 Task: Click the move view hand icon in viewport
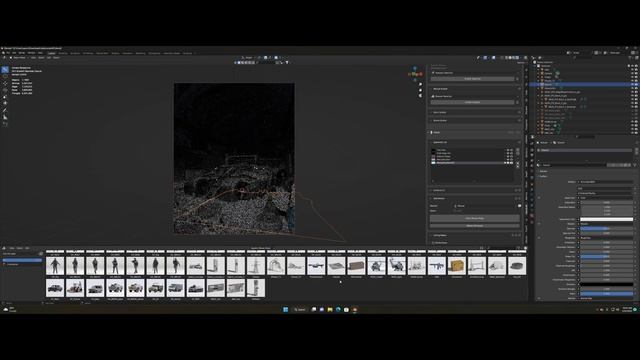point(420,90)
